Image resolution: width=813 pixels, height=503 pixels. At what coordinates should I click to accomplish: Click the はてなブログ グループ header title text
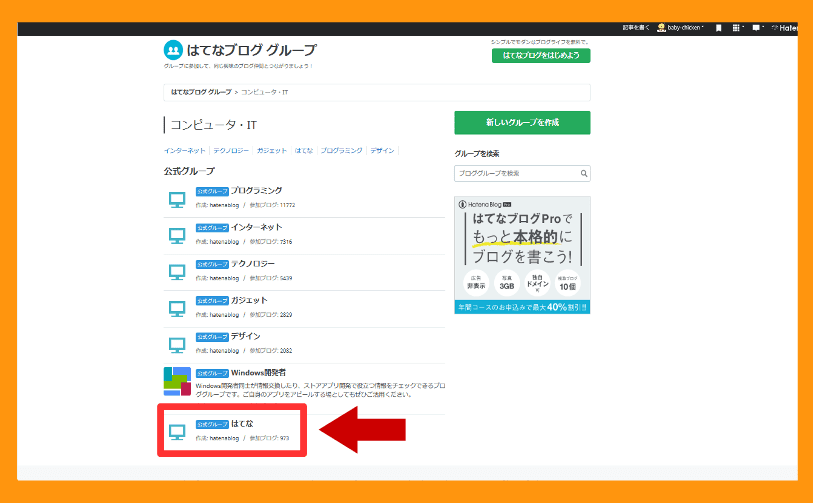tap(251, 50)
